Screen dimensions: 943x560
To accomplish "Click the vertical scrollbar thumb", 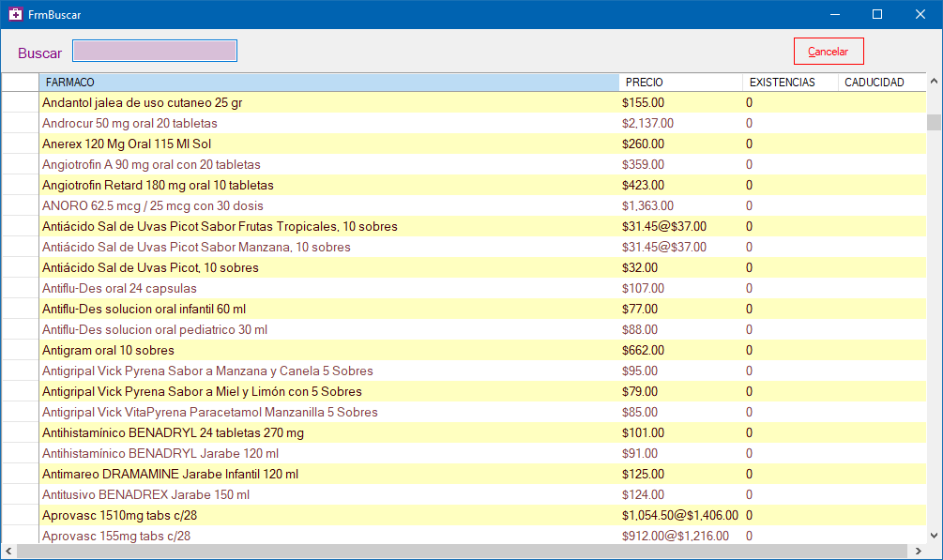I will coord(934,122).
